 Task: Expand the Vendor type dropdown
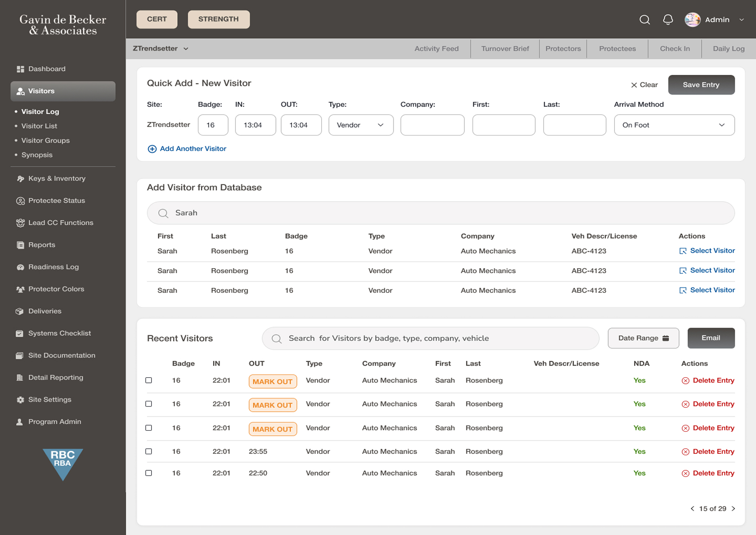pos(361,125)
